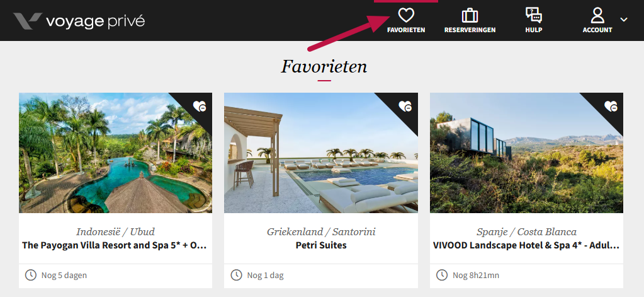Image resolution: width=644 pixels, height=297 pixels.
Task: Toggle the favorite heart on the Petri Suites card
Action: click(x=405, y=106)
